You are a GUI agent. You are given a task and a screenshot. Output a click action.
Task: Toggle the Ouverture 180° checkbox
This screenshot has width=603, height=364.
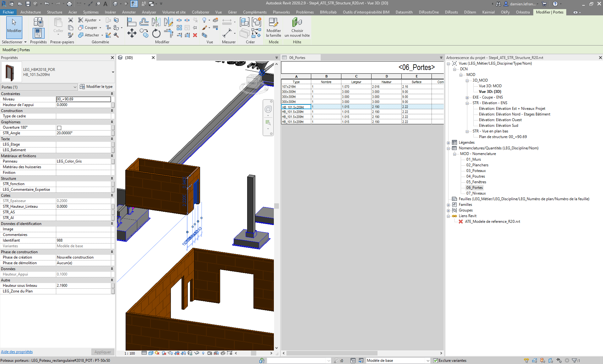pyautogui.click(x=59, y=128)
